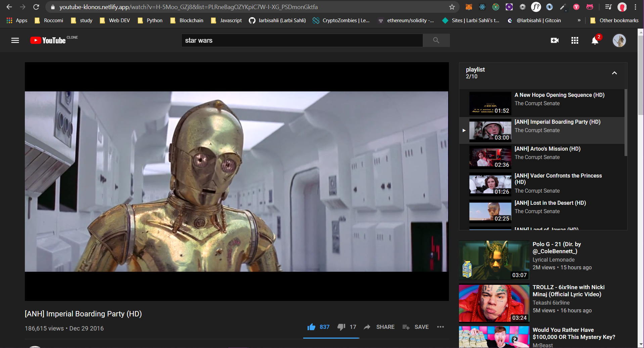This screenshot has width=644, height=348.
Task: Open the CryptoZombies bookmark
Action: coord(341,20)
